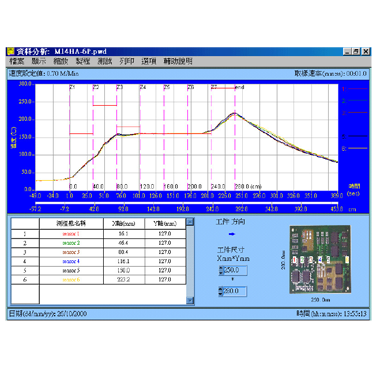The width and height of the screenshot is (372, 372).
Task: Open the 選項 (Options) menu
Action: 149,61
